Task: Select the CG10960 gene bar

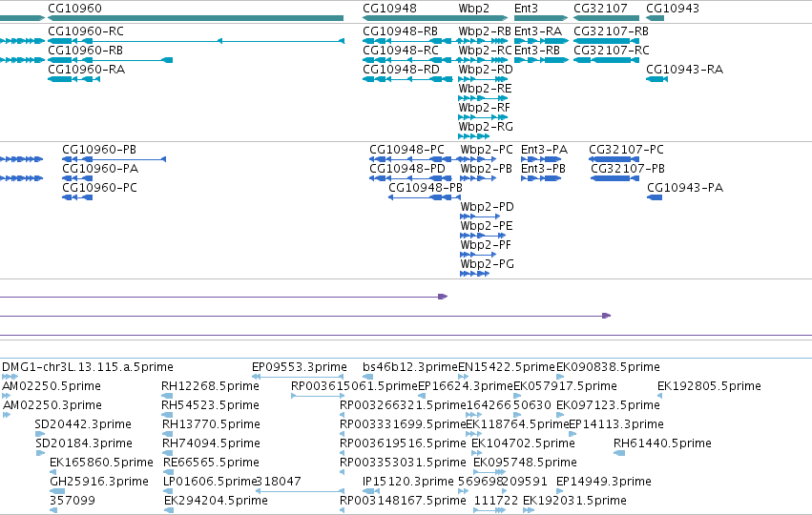Action: pos(196,18)
